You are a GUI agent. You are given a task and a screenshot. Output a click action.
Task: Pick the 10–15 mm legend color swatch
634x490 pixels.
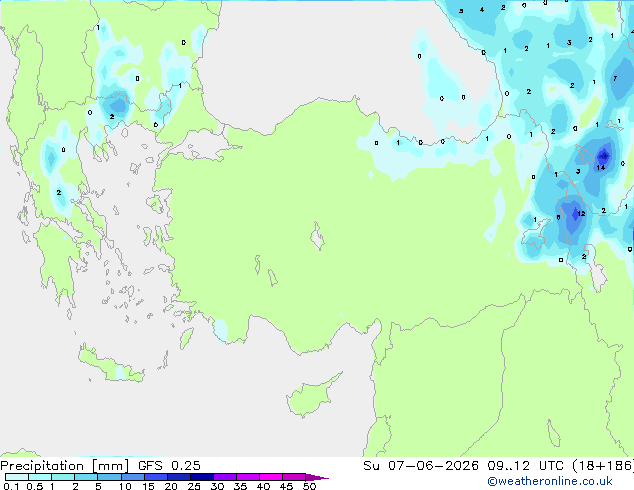pyautogui.click(x=132, y=477)
